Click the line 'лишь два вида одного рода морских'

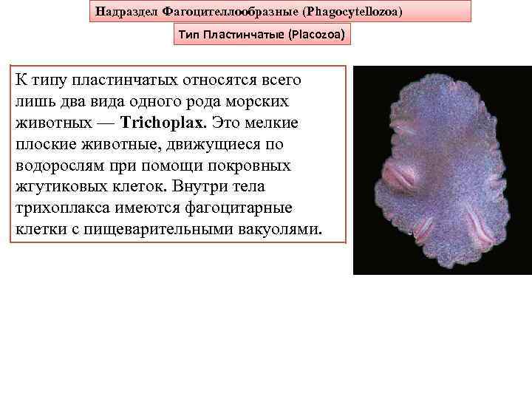tap(152, 101)
